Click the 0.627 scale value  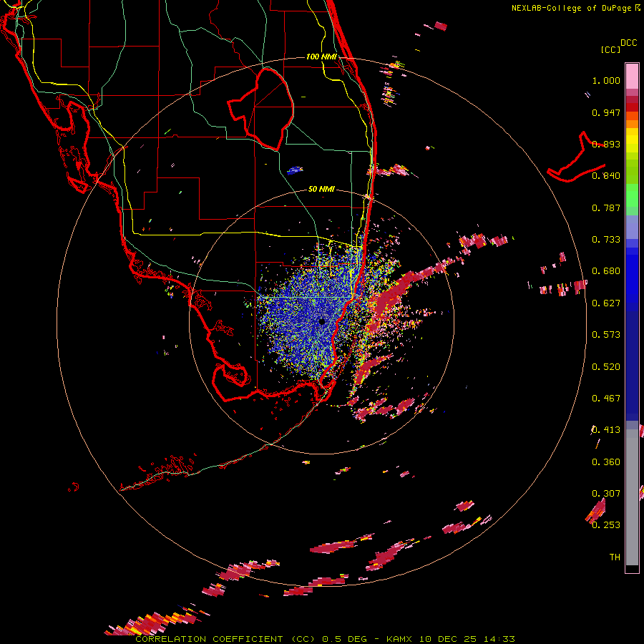606,303
